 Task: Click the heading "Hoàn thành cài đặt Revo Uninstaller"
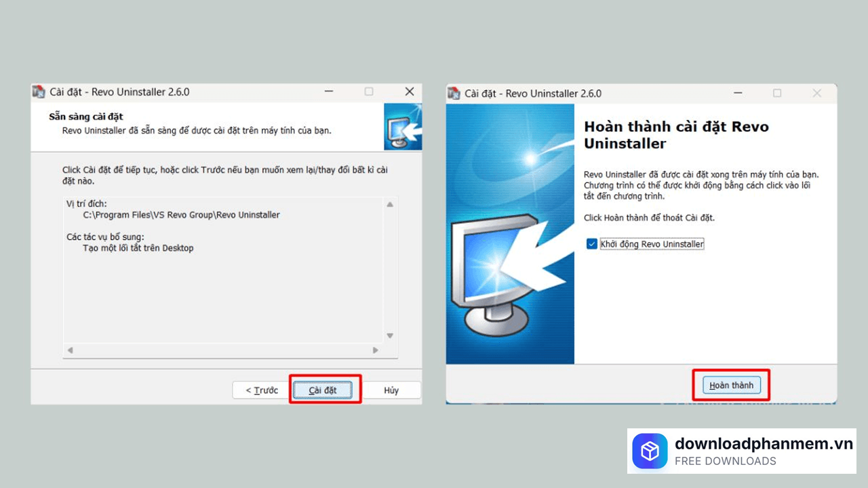[676, 135]
